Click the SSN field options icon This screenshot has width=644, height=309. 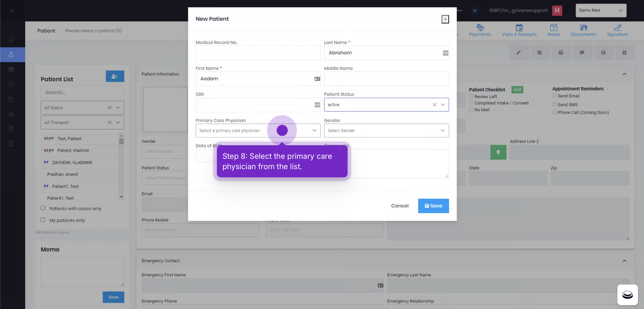pos(317,105)
